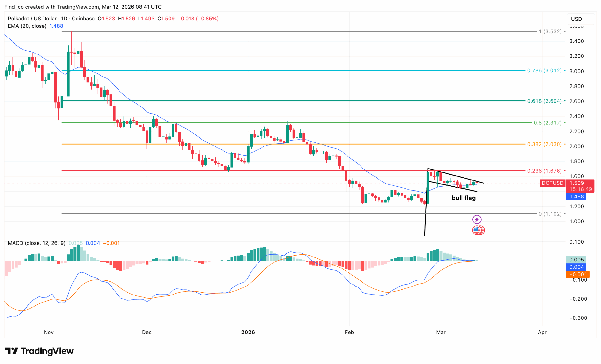Click the 0.236 (1.676) Fibonacci label
Image resolution: width=601 pixels, height=364 pixels.
pyautogui.click(x=544, y=171)
